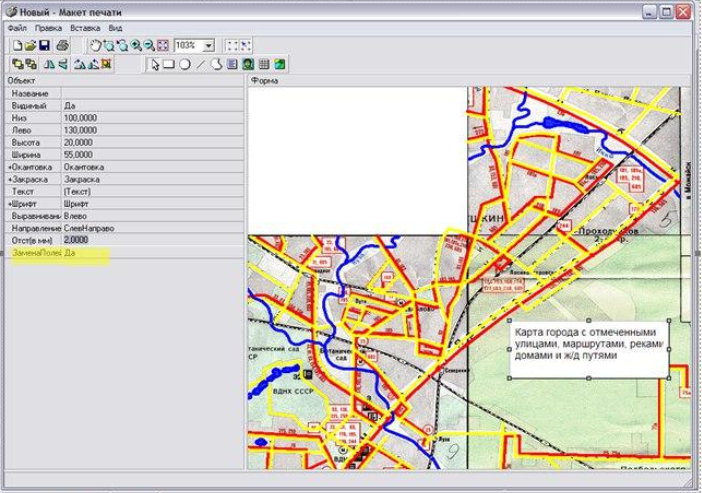The height and width of the screenshot is (493, 702).
Task: Insert a text block tool icon
Action: pos(232,64)
